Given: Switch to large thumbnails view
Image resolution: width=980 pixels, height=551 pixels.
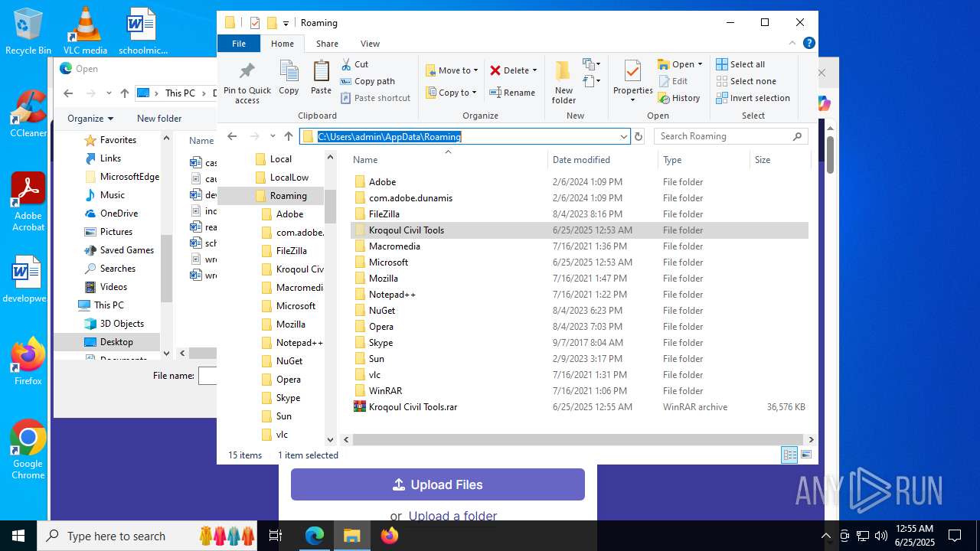Looking at the screenshot, I should 805,455.
